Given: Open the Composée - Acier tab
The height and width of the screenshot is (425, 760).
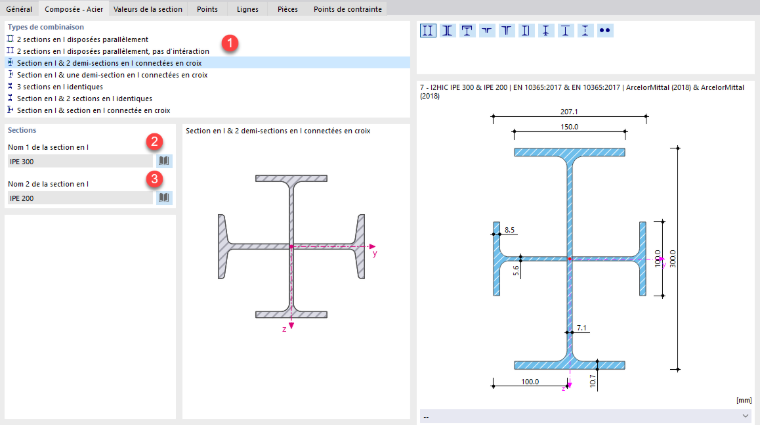Looking at the screenshot, I should point(74,9).
